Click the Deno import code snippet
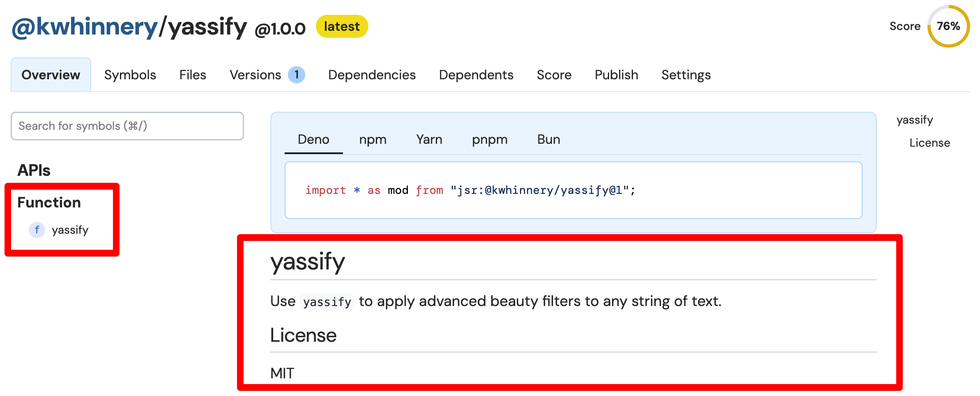The height and width of the screenshot is (396, 980). coord(470,190)
